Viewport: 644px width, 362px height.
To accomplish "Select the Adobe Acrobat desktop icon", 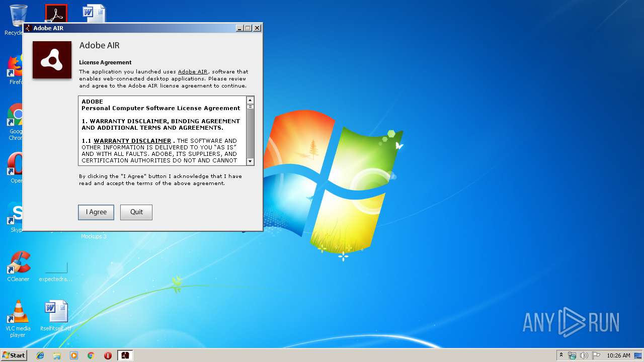I will click(56, 14).
